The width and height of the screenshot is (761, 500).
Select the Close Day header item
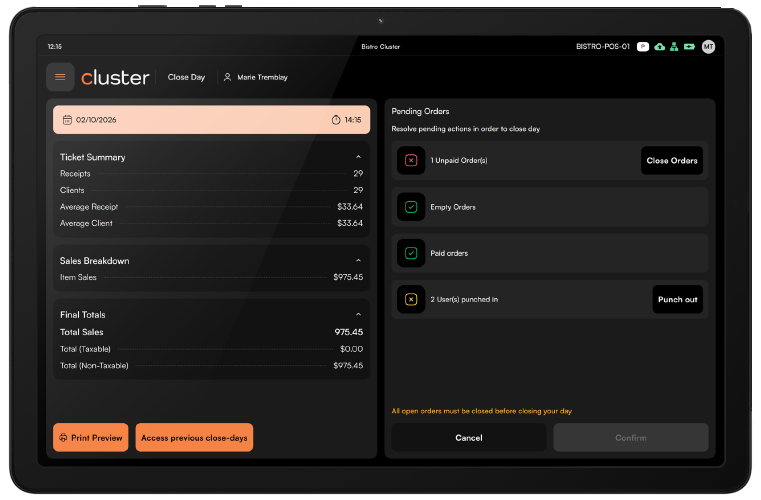tap(186, 77)
